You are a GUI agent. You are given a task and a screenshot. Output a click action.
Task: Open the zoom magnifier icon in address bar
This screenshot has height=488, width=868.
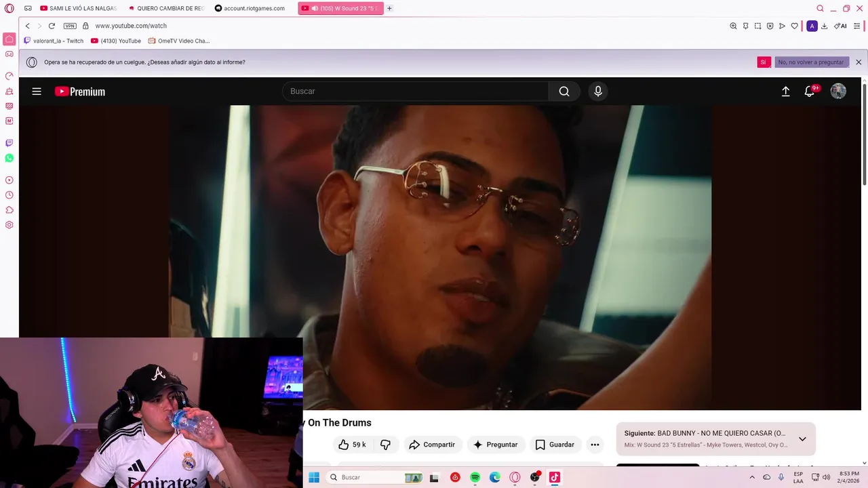(x=733, y=26)
